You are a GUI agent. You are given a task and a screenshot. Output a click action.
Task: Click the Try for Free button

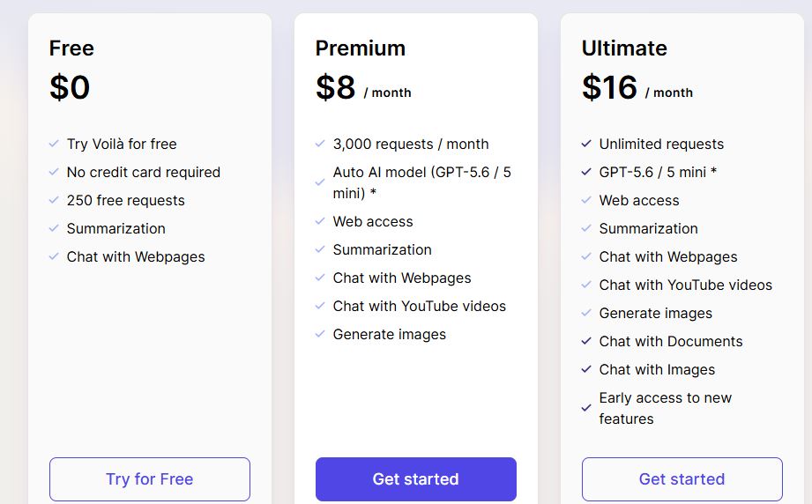pyautogui.click(x=150, y=478)
